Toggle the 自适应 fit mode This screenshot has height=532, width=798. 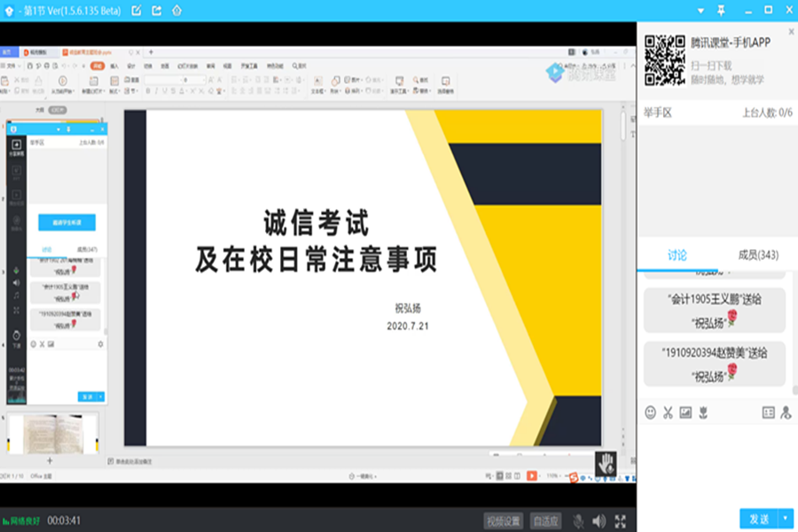(x=546, y=520)
